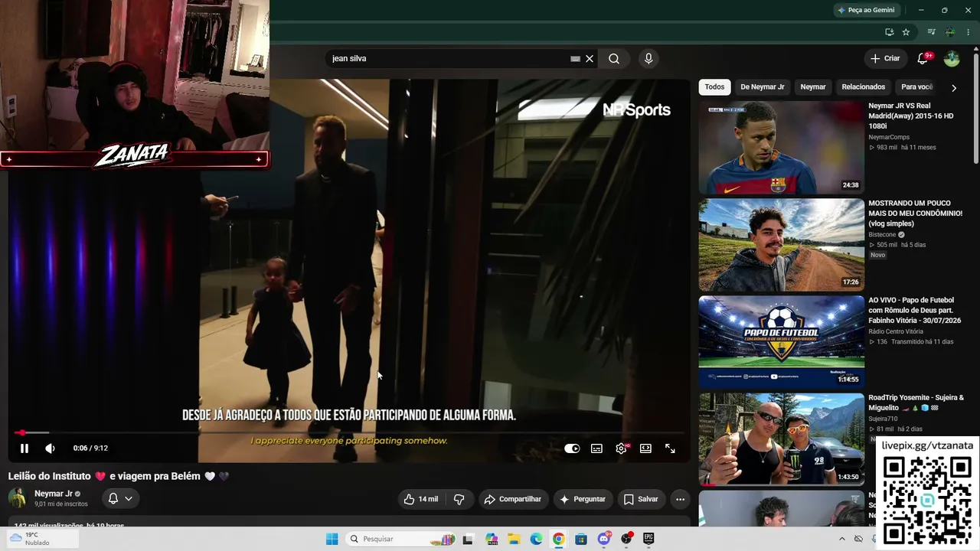Seek using the video progress bar

click(x=348, y=432)
